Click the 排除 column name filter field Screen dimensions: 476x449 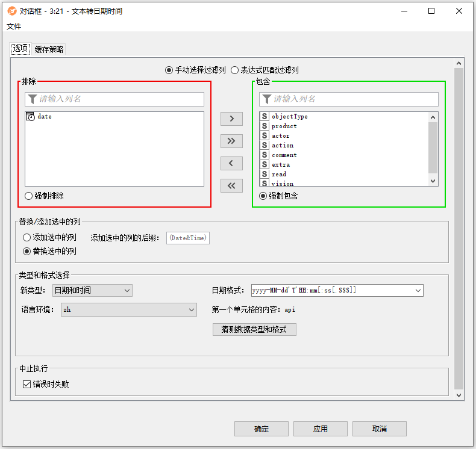coord(114,99)
